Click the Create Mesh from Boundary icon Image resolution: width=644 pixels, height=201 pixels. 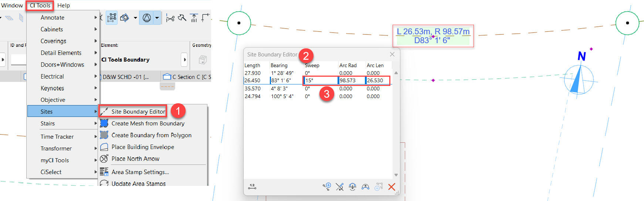click(104, 123)
